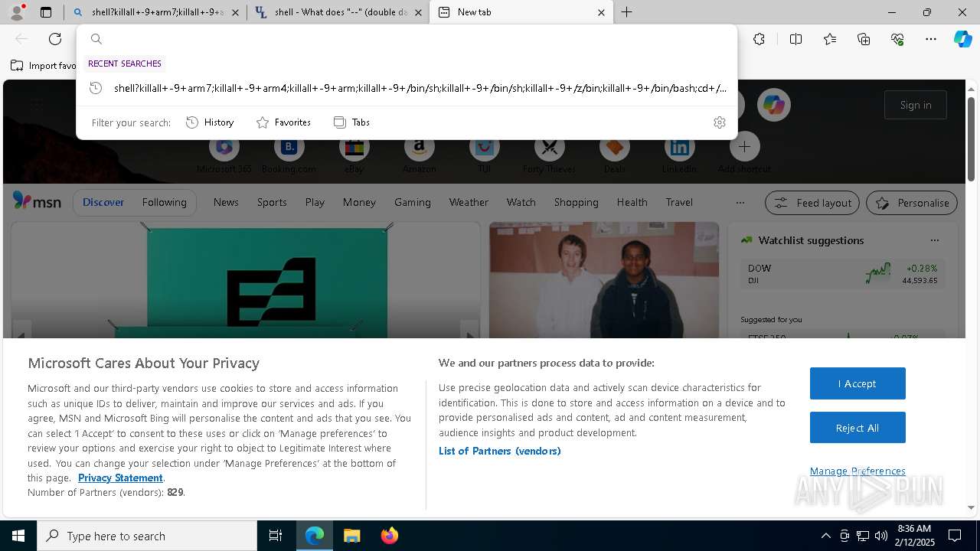The width and height of the screenshot is (980, 551).
Task: Click Reject All on privacy banner
Action: [x=857, y=428]
